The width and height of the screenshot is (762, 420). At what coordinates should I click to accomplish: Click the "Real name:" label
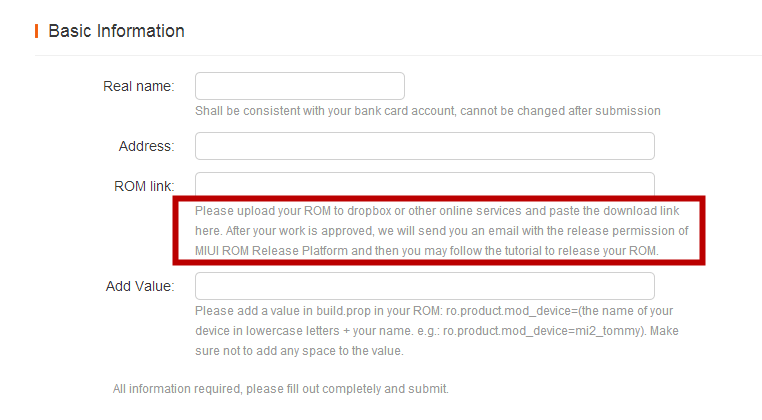pos(138,86)
